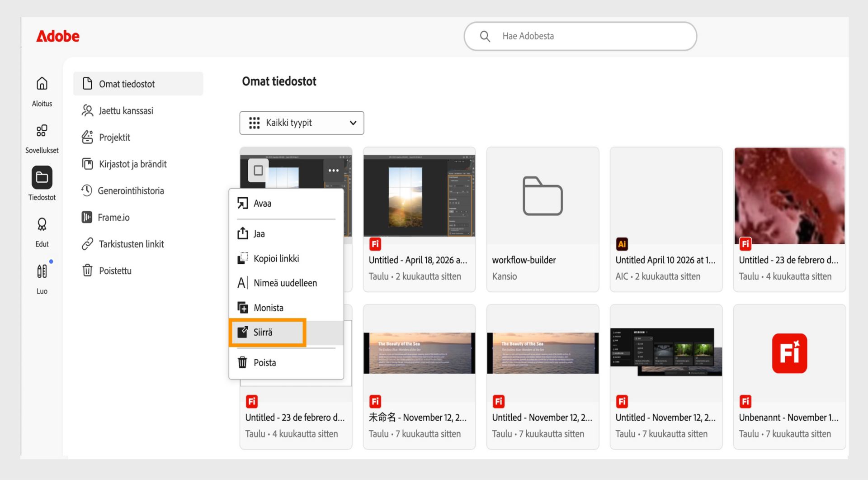
Task: Click the Adobe logo
Action: click(x=58, y=36)
